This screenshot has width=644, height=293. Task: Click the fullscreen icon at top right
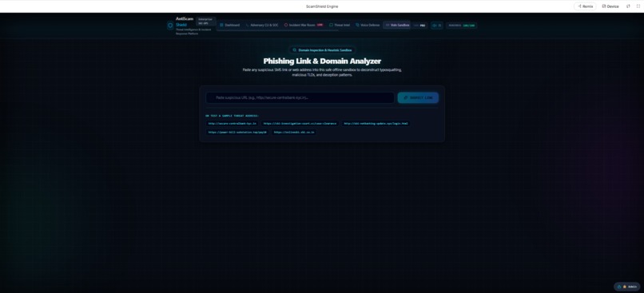coord(638,6)
